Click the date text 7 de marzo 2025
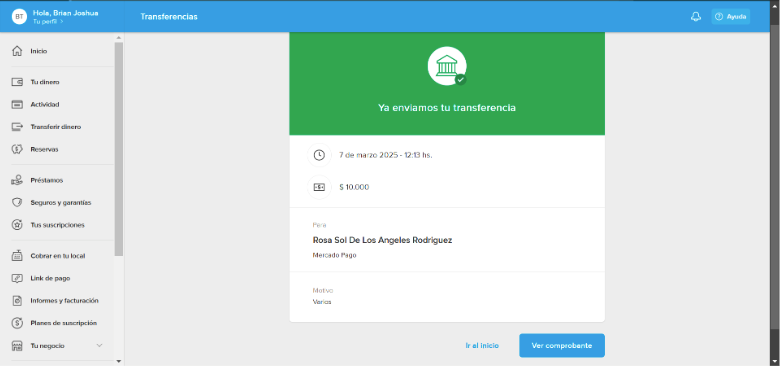 tap(369, 155)
